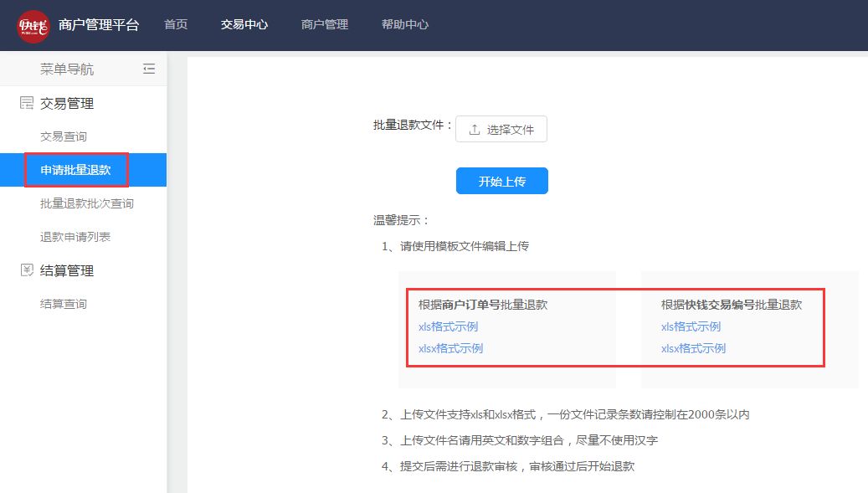Click the 结算管理 section icon
The width and height of the screenshot is (868, 493).
pyautogui.click(x=26, y=270)
